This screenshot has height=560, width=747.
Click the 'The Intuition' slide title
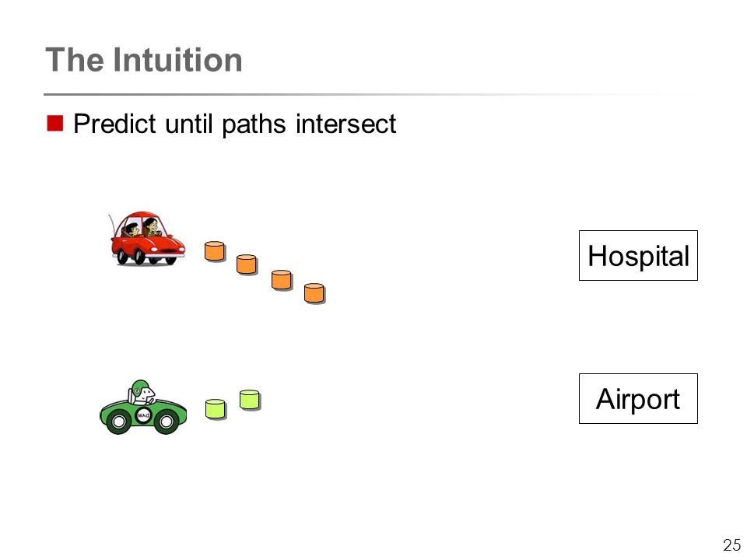pos(144,60)
